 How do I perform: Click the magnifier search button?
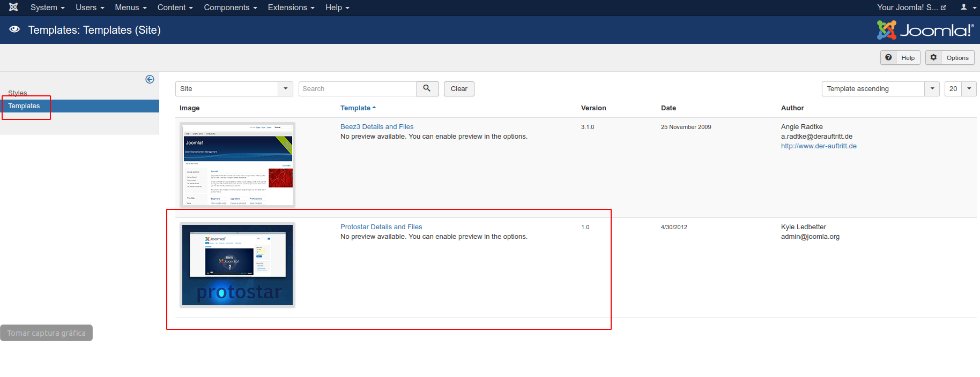click(427, 89)
